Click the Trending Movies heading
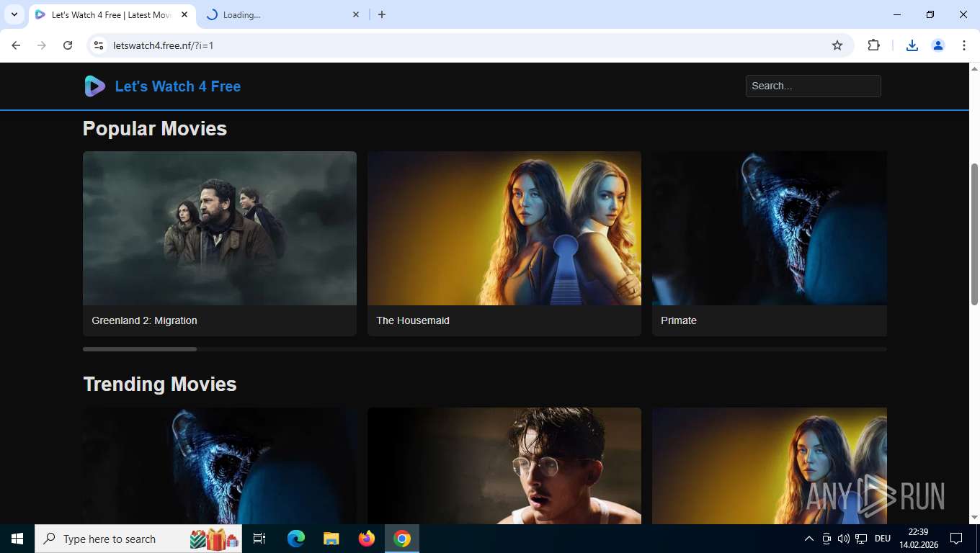Image resolution: width=980 pixels, height=553 pixels. (160, 384)
